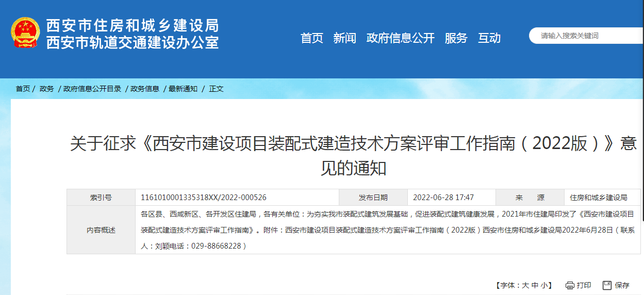The height and width of the screenshot is (295, 644).
Task: Click the 首页 breadcrumb link
Action: (x=23, y=89)
